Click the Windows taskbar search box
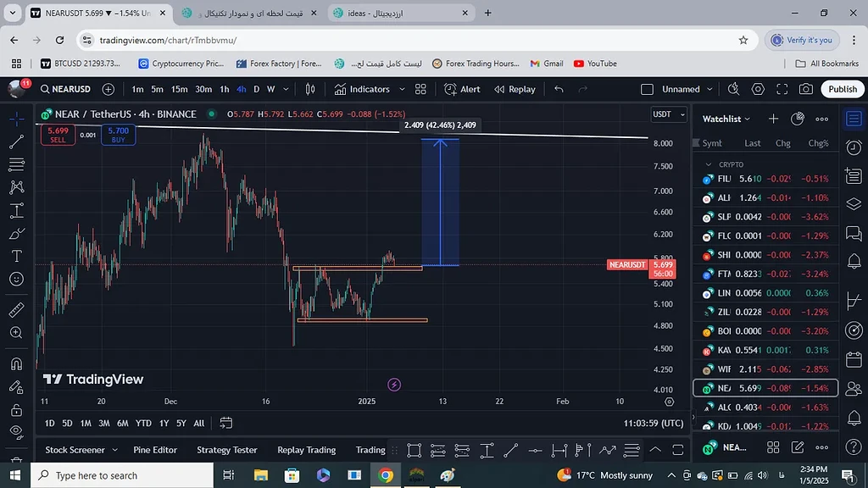The width and height of the screenshot is (868, 488). tap(122, 475)
